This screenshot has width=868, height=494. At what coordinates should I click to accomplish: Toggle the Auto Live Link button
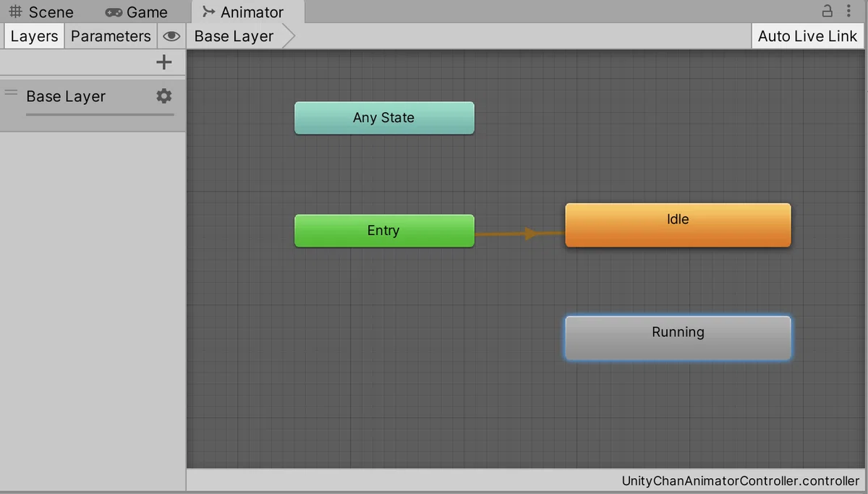[807, 36]
